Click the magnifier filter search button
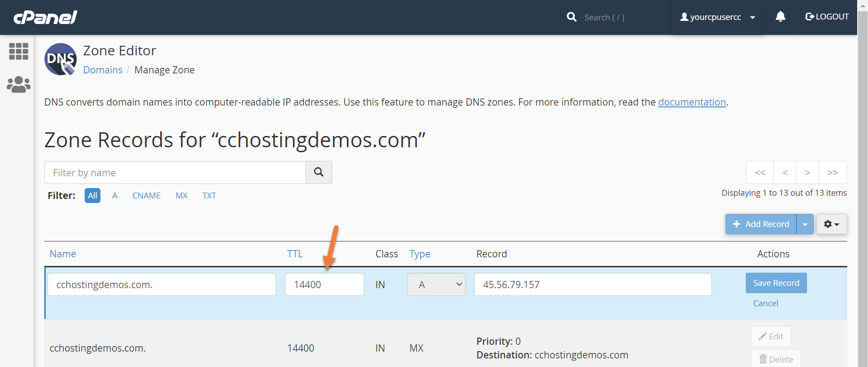Image resolution: width=868 pixels, height=367 pixels. tap(319, 173)
